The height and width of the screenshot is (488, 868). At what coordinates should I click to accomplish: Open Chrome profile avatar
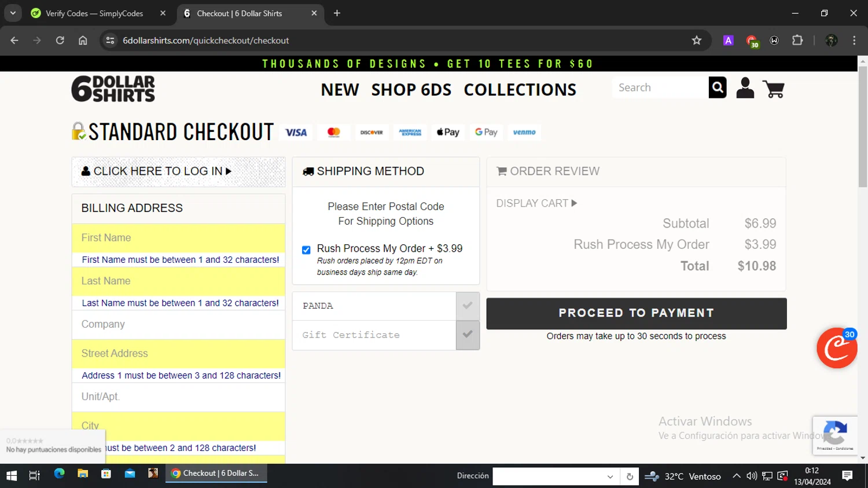pyautogui.click(x=832, y=41)
